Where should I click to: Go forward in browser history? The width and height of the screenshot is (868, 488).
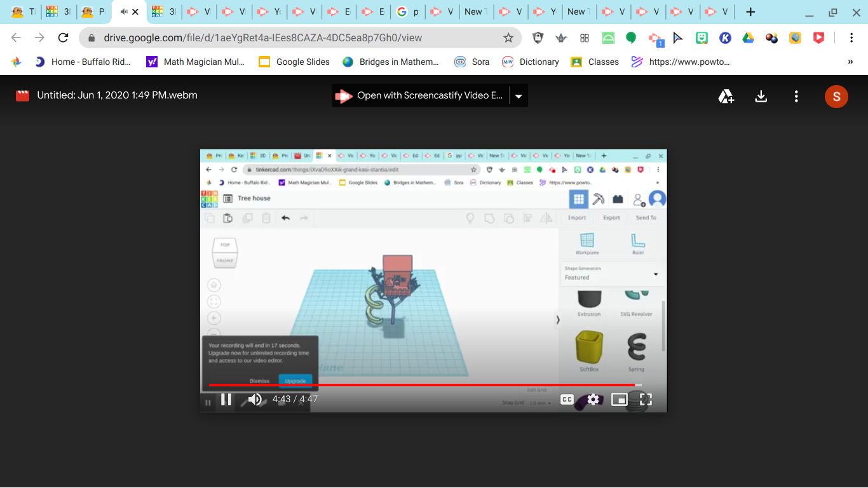click(39, 37)
